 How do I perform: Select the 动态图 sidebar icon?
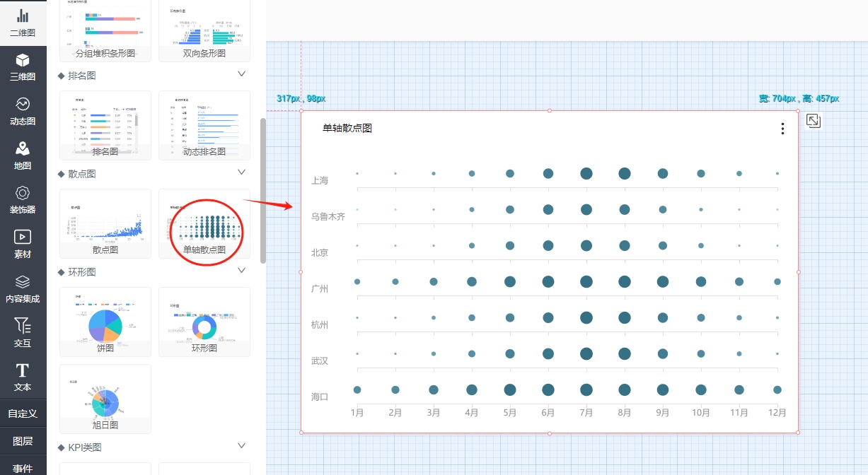(23, 112)
